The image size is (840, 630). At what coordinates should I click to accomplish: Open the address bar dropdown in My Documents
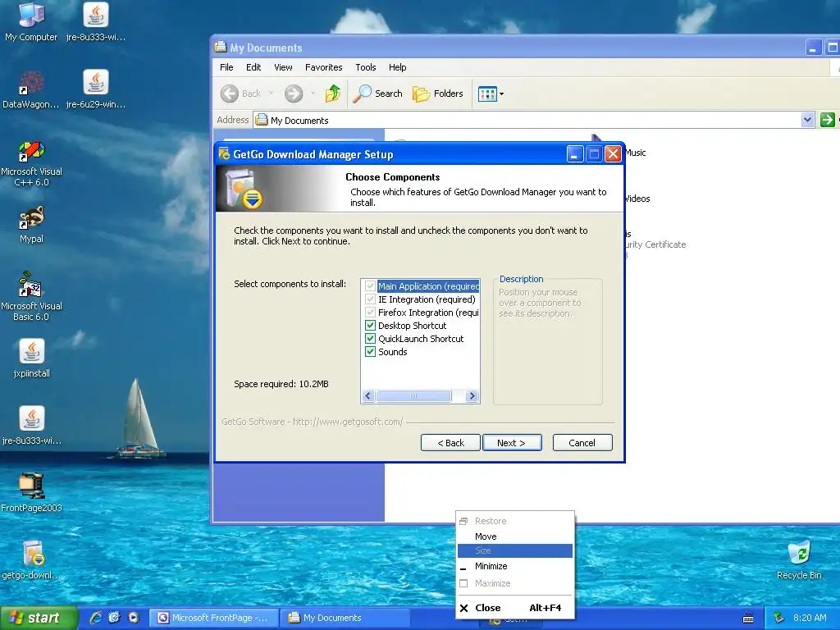click(807, 120)
